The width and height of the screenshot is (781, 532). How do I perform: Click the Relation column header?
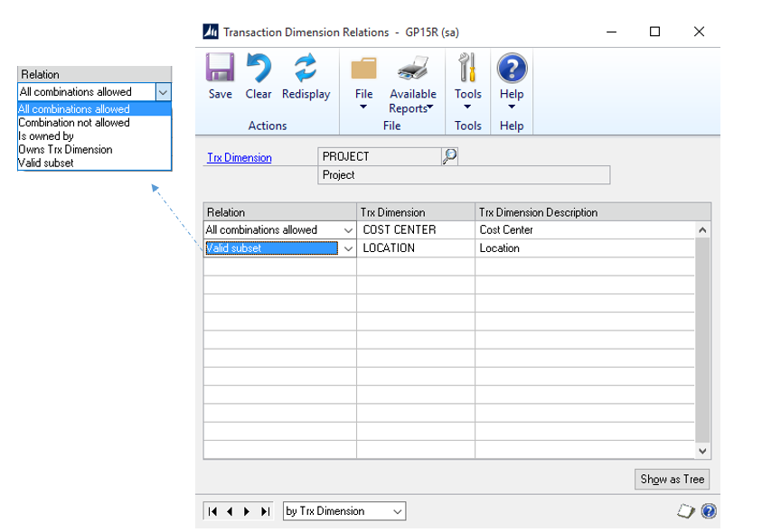click(x=280, y=212)
